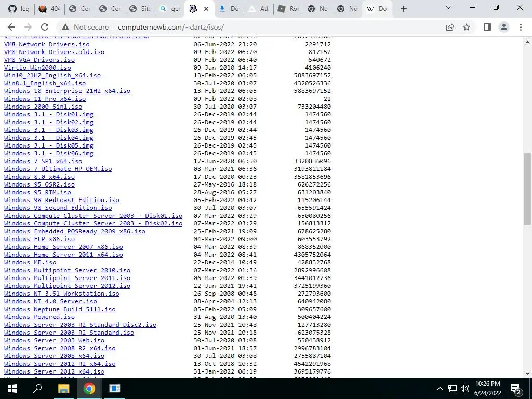
Task: Click the browser Back arrow
Action: (x=11, y=27)
